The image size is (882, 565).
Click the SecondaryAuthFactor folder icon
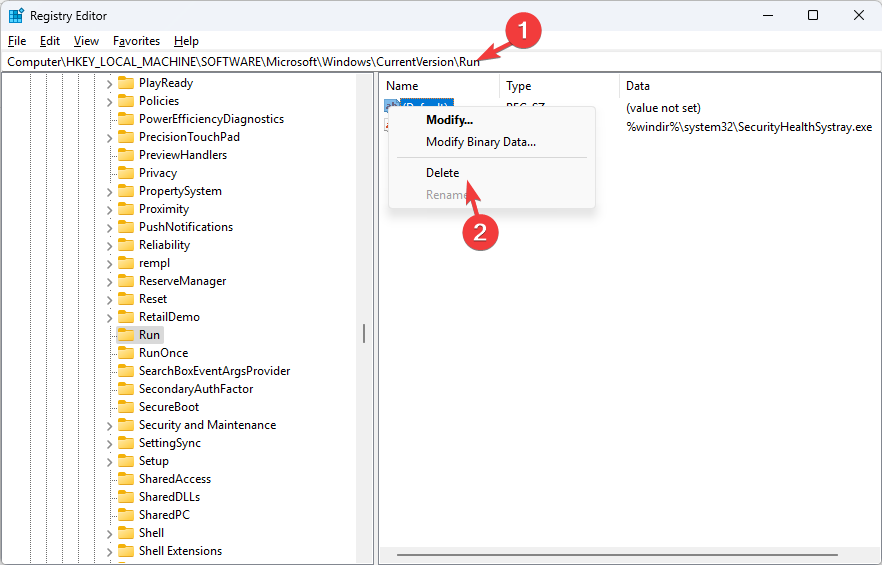point(126,389)
